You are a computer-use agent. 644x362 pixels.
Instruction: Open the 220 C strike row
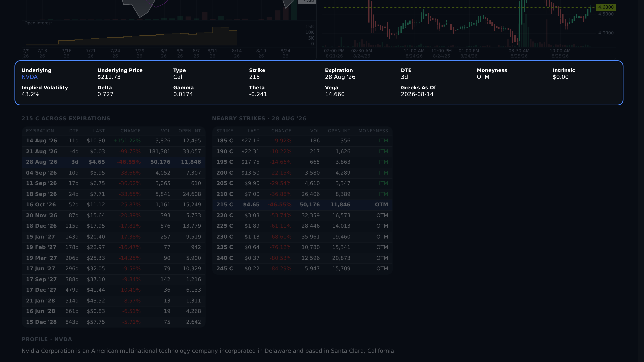[x=302, y=215]
